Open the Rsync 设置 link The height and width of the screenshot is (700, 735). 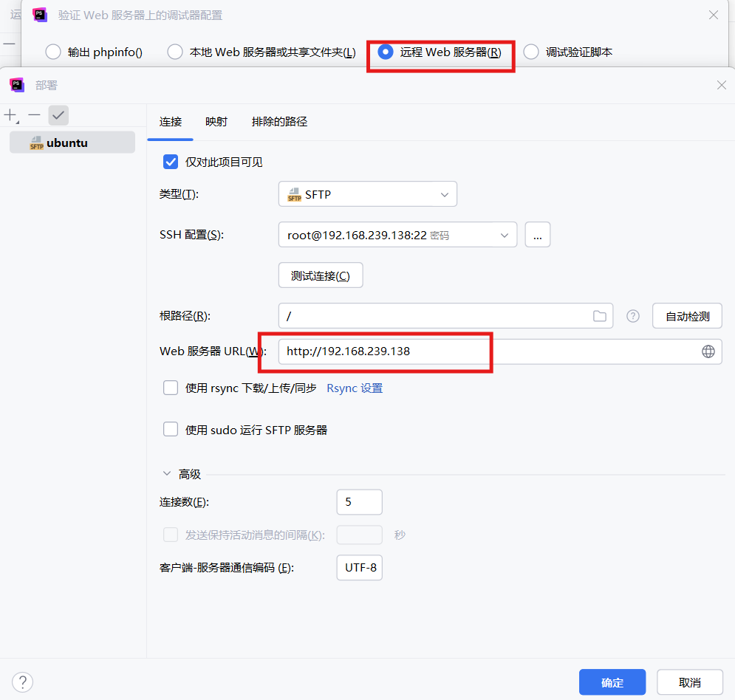click(355, 388)
